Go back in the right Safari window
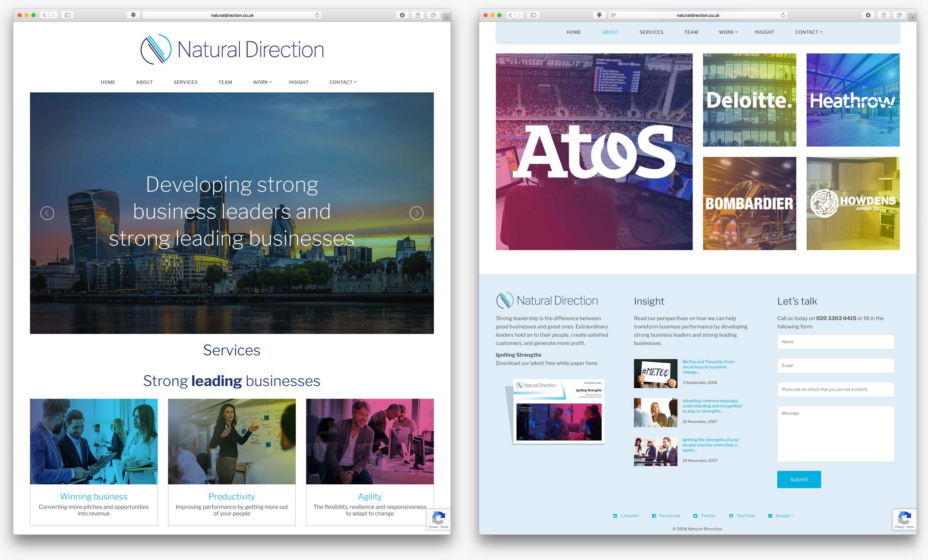Image resolution: width=928 pixels, height=560 pixels. click(x=510, y=15)
